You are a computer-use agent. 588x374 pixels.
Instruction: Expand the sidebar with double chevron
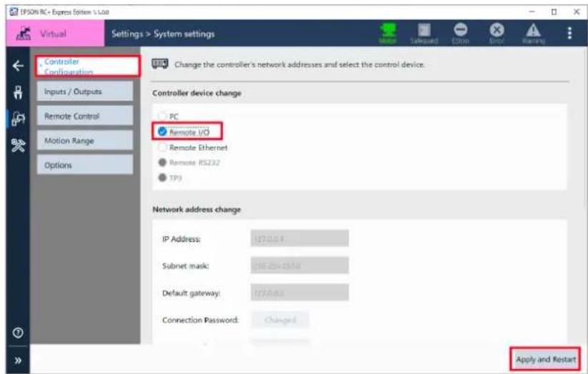point(18,360)
